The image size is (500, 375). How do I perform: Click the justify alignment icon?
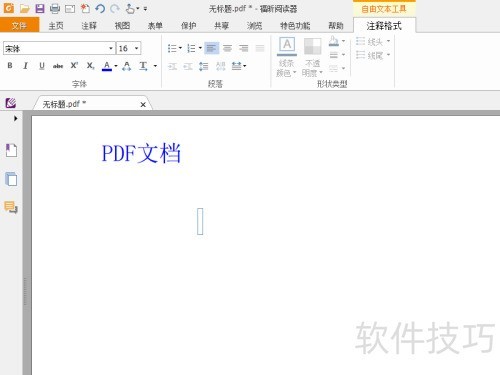tap(260, 48)
